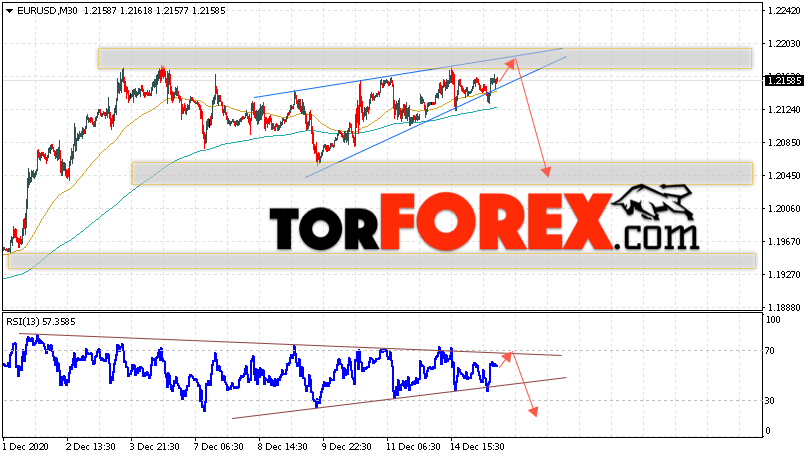Click the current price label 1.21585
Viewport: 808px width, 458px height.
[784, 80]
